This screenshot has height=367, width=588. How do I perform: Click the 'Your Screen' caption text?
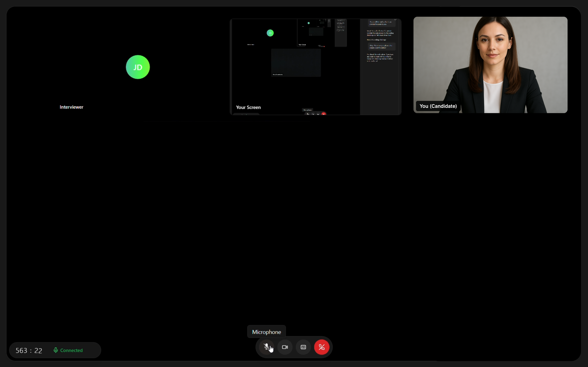(x=248, y=107)
